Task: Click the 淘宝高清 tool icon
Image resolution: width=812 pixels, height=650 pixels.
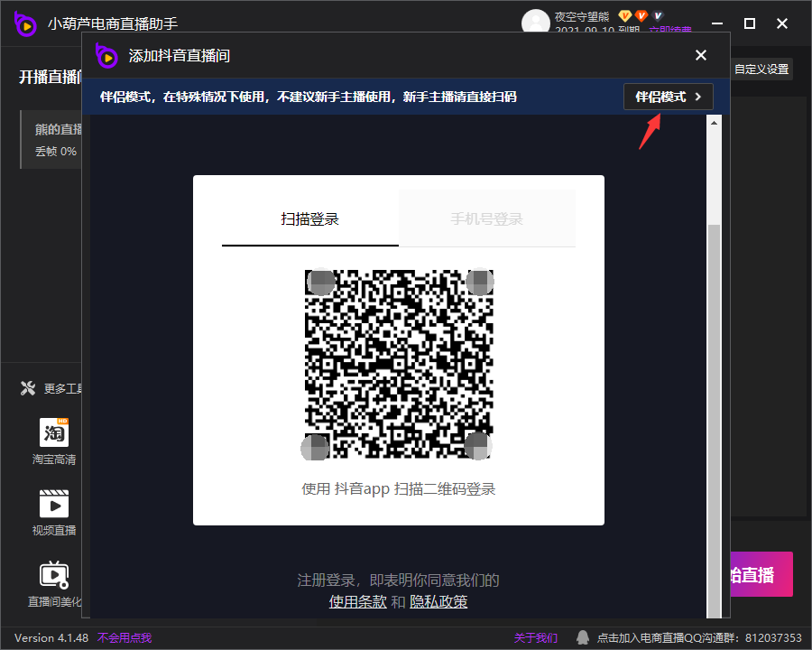Action: (54, 432)
